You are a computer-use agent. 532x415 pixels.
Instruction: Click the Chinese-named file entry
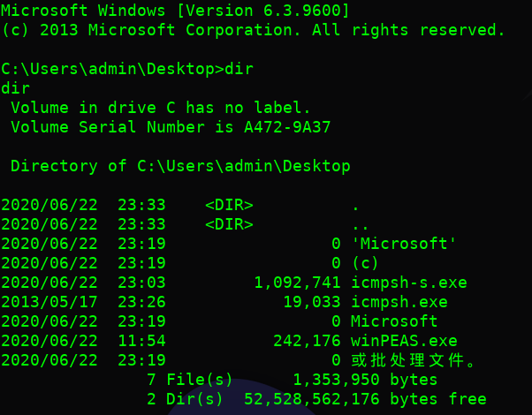point(414,360)
